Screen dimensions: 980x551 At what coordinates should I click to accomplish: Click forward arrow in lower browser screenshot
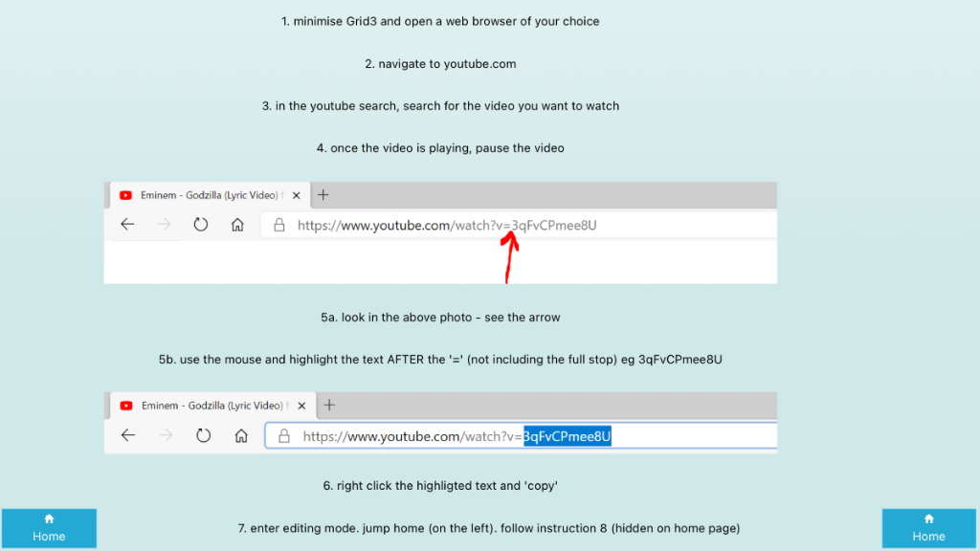[165, 435]
